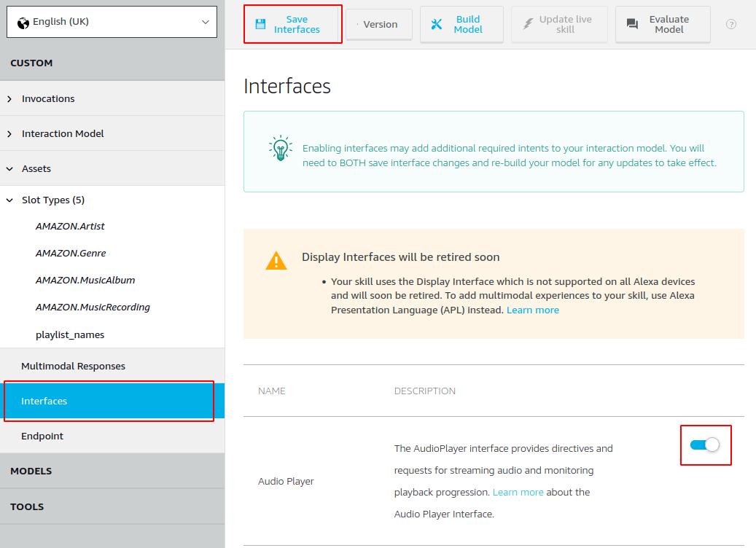Click the Evaluate Model chat icon
756x548 pixels.
click(632, 24)
